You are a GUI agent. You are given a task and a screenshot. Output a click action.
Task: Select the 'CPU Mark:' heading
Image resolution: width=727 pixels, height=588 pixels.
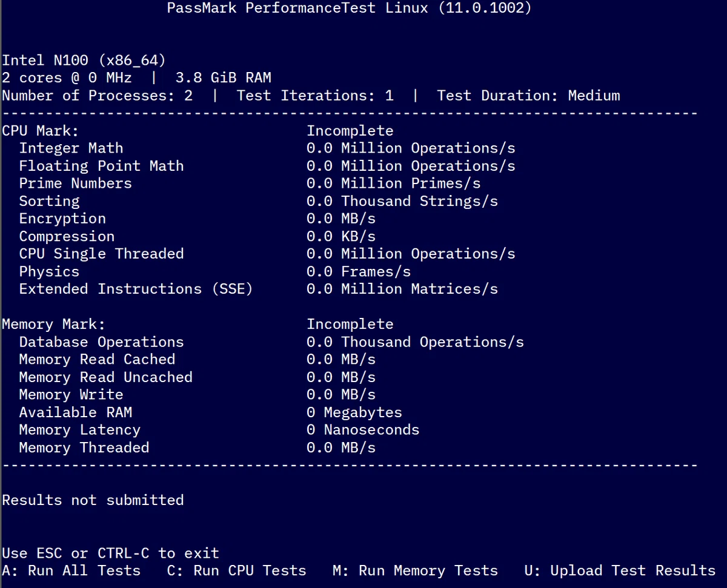(41, 131)
